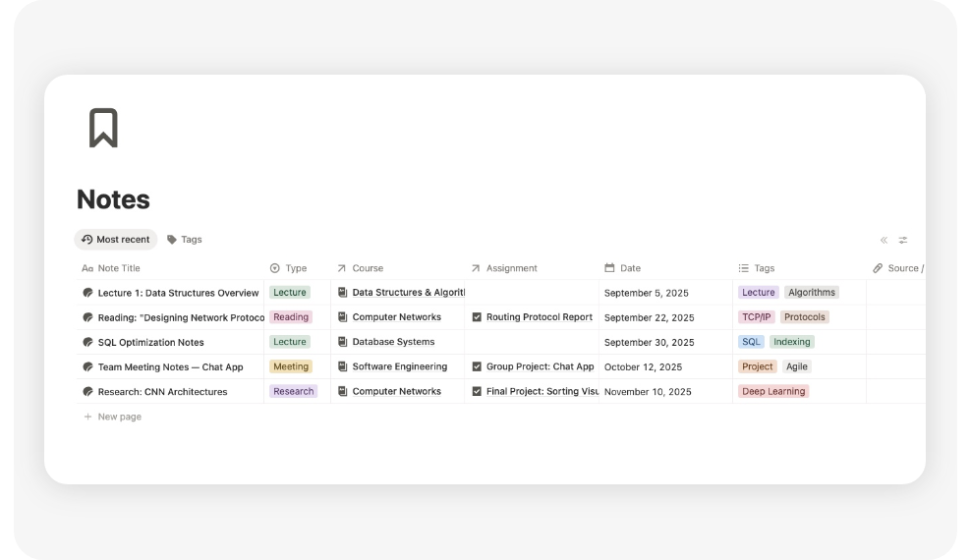Open Team Meeting Notes — Chat App
The image size is (970, 560).
170,367
